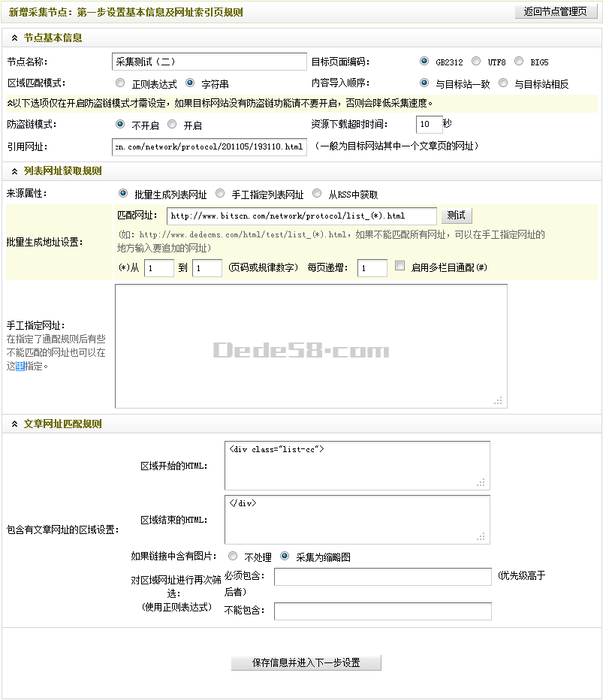Enable 启用多栏目通配(#) checkbox

click(399, 266)
